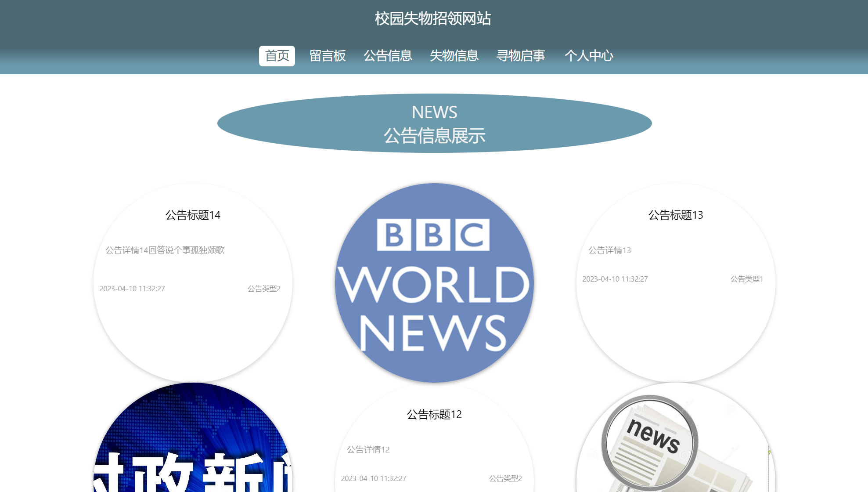Open 公告信息 in navigation bar
This screenshot has width=868, height=492.
pyautogui.click(x=388, y=56)
